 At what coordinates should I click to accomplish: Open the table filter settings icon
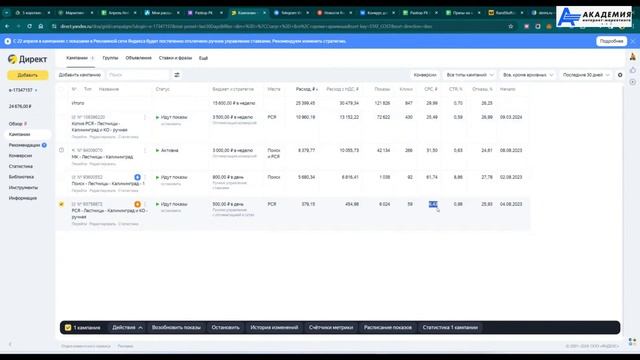(177, 75)
